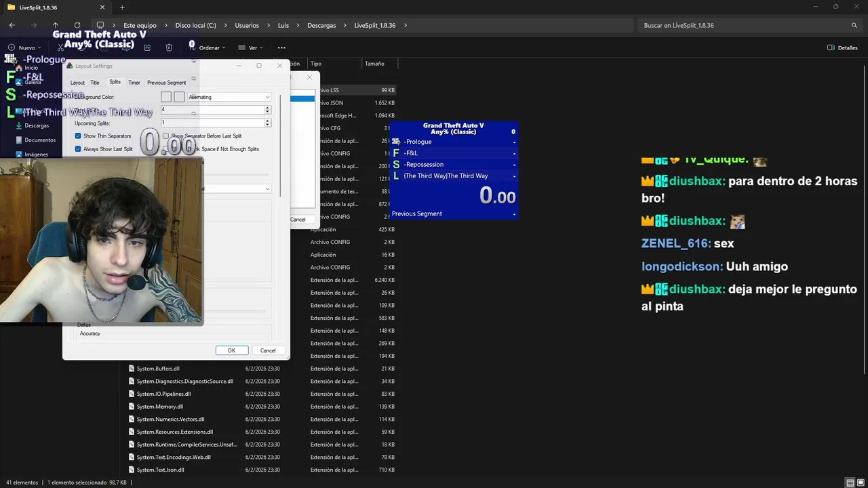Viewport: 868px width, 488px height.
Task: Click the search magnifier icon
Action: pos(854,25)
